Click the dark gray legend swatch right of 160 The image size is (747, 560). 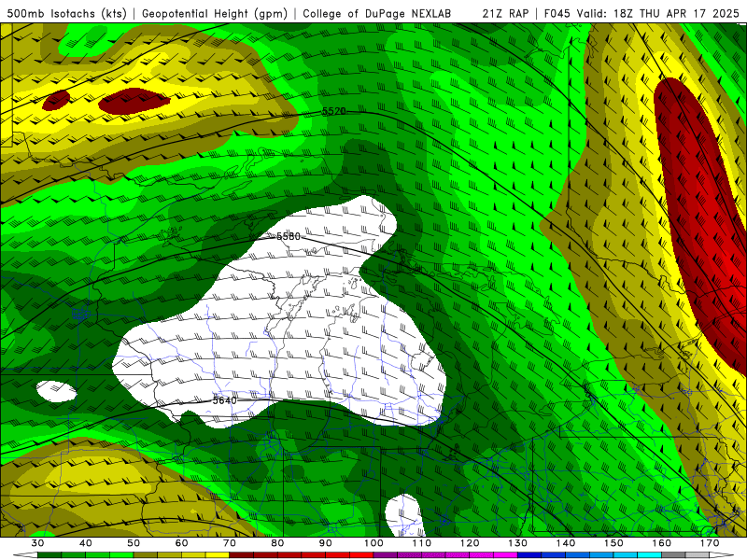673,554
